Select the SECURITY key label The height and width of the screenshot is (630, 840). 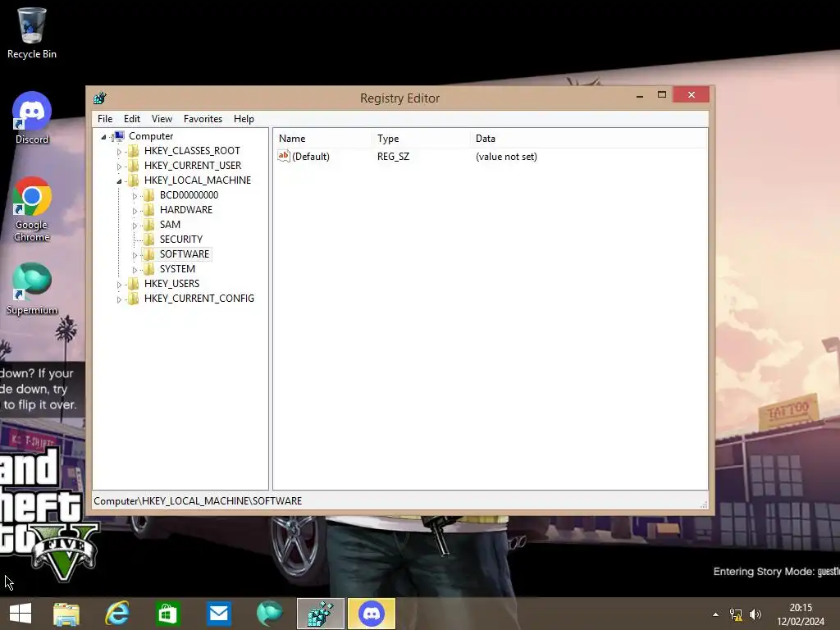(x=181, y=239)
